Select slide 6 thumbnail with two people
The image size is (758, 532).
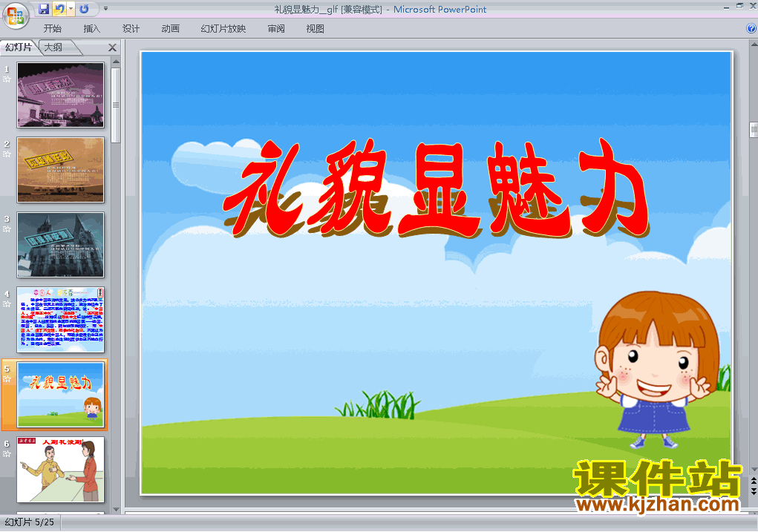pos(60,469)
